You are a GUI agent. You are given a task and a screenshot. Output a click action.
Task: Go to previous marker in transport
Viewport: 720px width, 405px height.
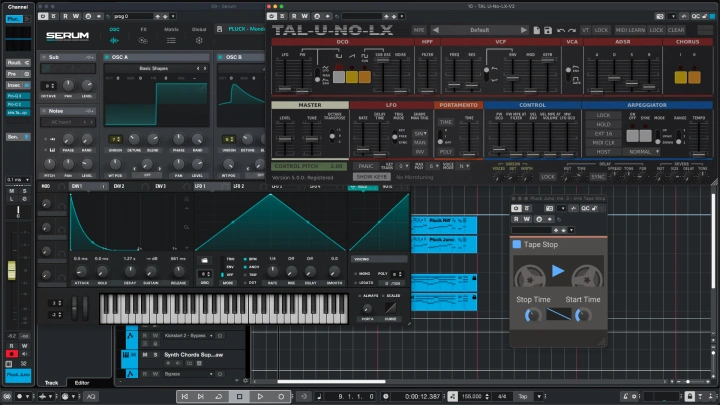coord(184,396)
